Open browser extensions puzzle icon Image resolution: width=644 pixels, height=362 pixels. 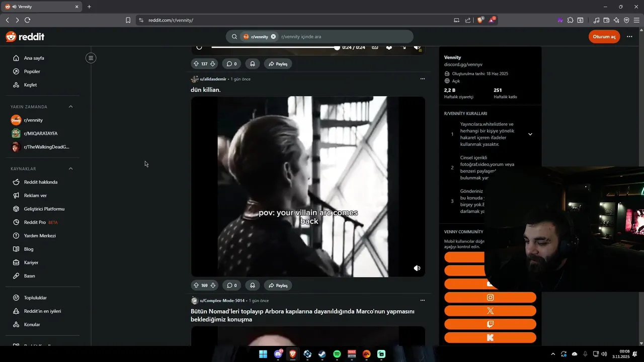coord(570,20)
